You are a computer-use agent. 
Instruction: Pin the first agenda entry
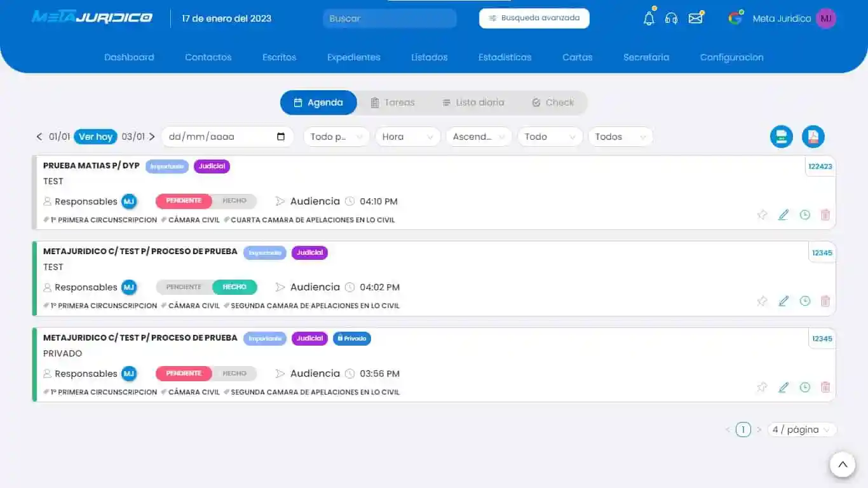[x=763, y=215]
